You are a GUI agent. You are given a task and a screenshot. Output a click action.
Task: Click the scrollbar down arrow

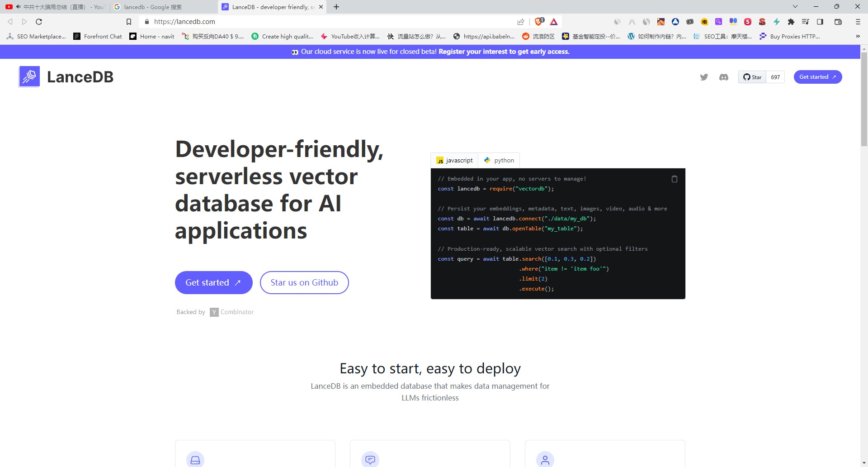864,463
